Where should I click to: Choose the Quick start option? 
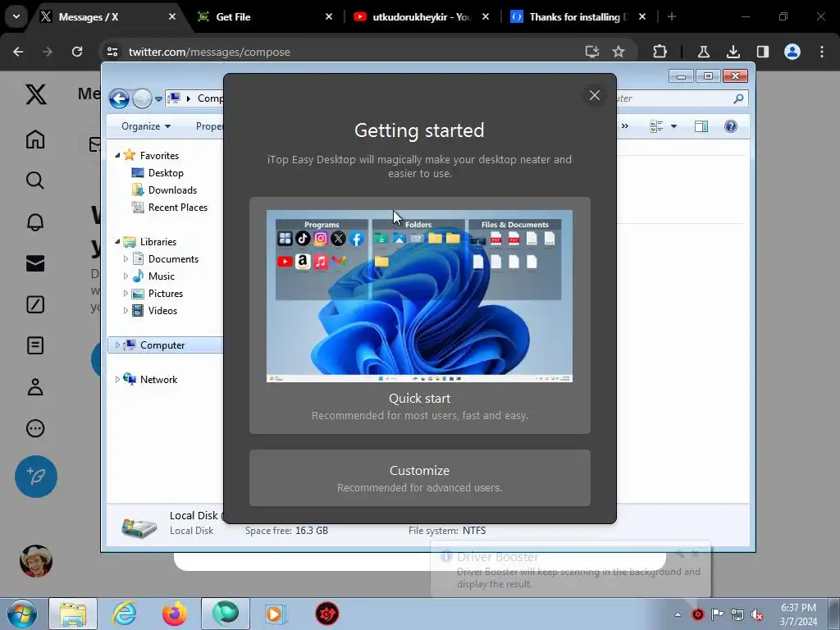419,316
